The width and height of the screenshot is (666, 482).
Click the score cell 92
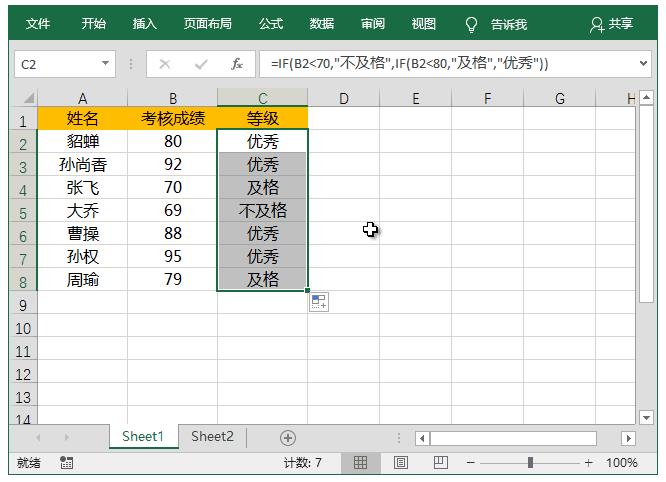(172, 164)
